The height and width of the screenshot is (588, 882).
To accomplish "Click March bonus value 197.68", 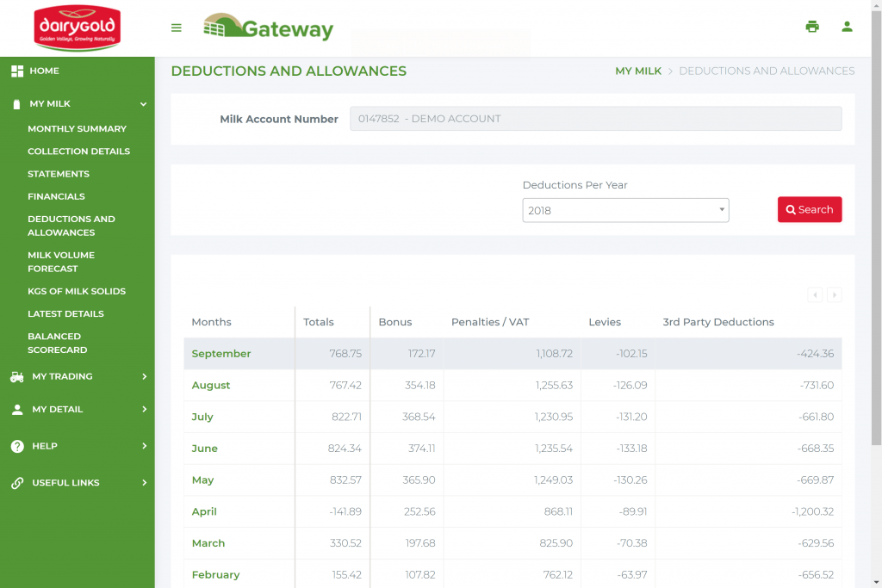I will (x=420, y=543).
